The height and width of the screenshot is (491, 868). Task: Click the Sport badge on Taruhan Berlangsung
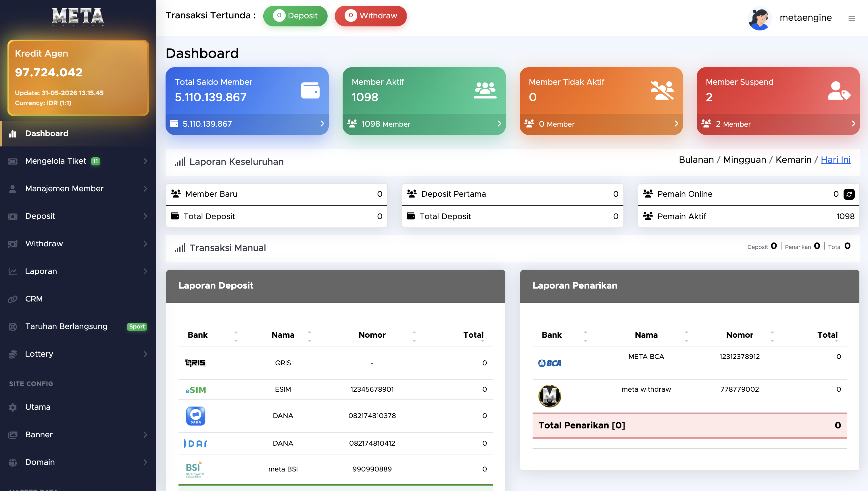pos(137,327)
